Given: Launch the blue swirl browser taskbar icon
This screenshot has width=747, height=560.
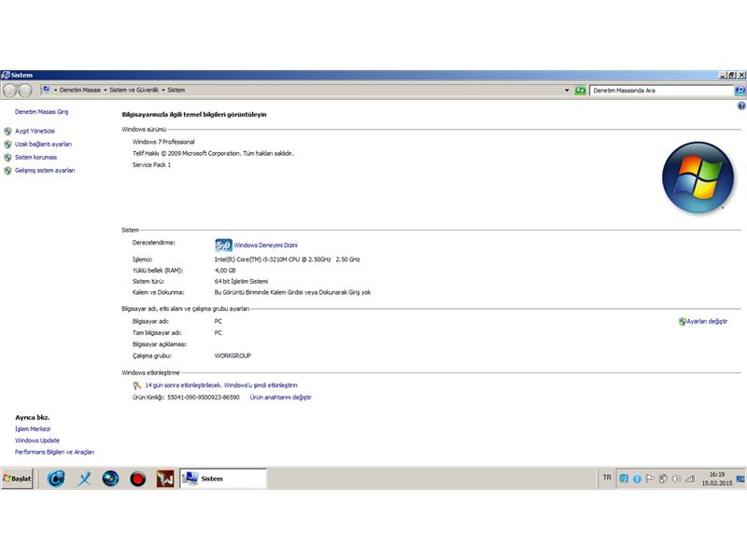Looking at the screenshot, I should (56, 479).
